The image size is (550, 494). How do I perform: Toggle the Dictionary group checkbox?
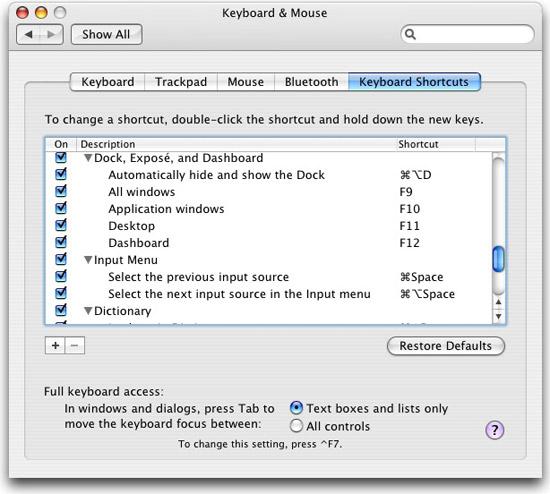61,310
